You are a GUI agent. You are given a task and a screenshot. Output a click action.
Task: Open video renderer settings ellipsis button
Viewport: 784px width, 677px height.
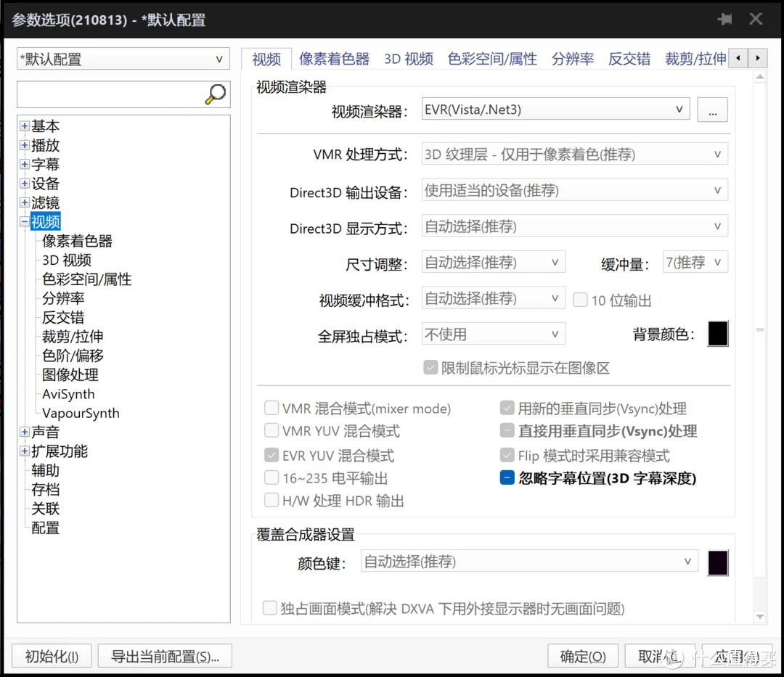pos(713,110)
